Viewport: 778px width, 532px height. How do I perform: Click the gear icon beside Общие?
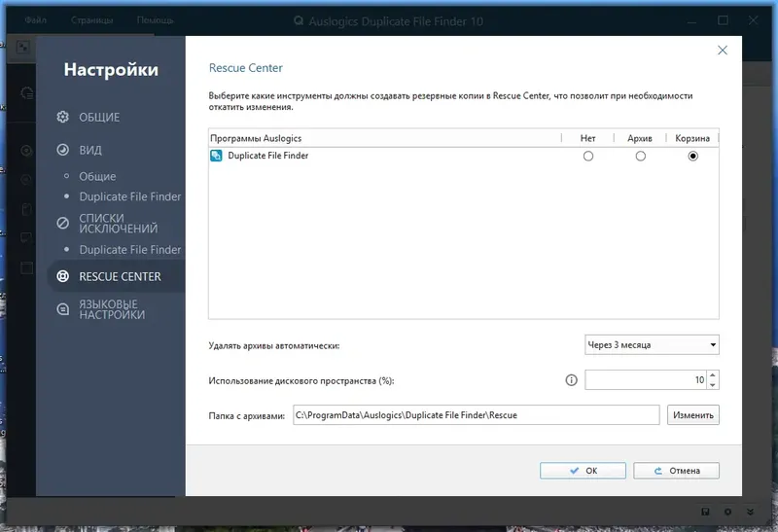[62, 117]
